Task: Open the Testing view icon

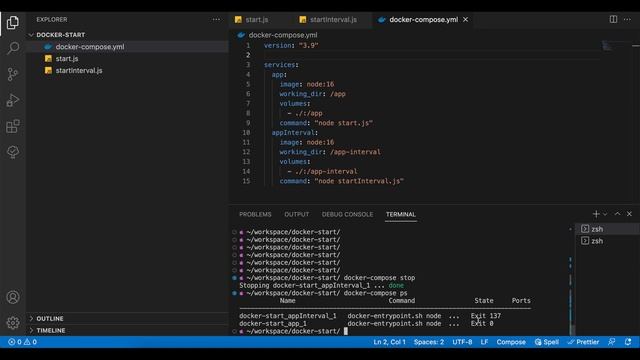Action: [x=13, y=152]
